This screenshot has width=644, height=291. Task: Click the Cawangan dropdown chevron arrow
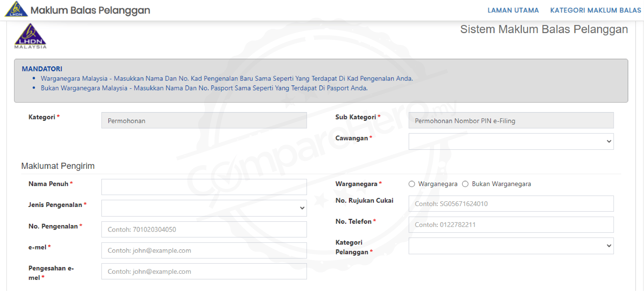pyautogui.click(x=609, y=141)
